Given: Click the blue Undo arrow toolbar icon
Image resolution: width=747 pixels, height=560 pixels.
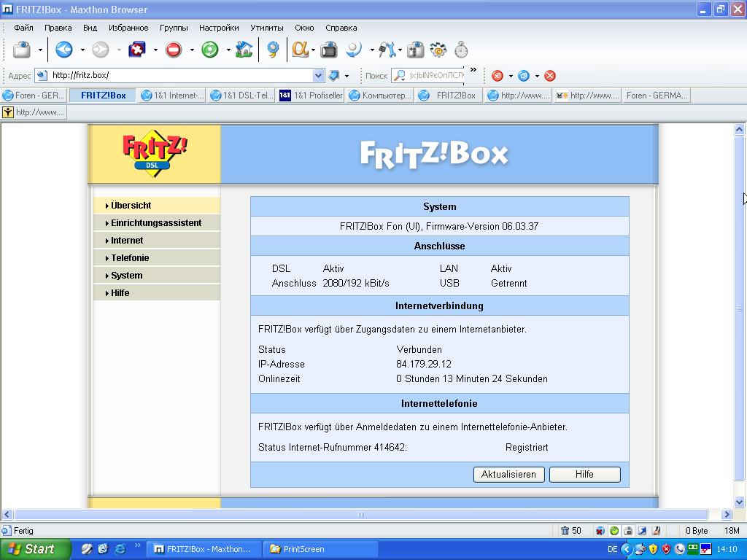Looking at the screenshot, I should (354, 50).
